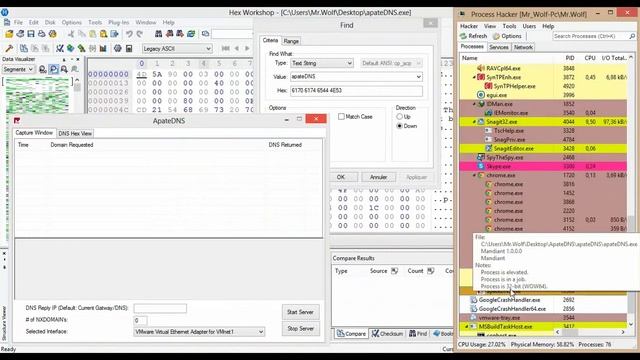The width and height of the screenshot is (640, 360).
Task: Open the Value combo box containing apateDNS
Action: click(356, 77)
